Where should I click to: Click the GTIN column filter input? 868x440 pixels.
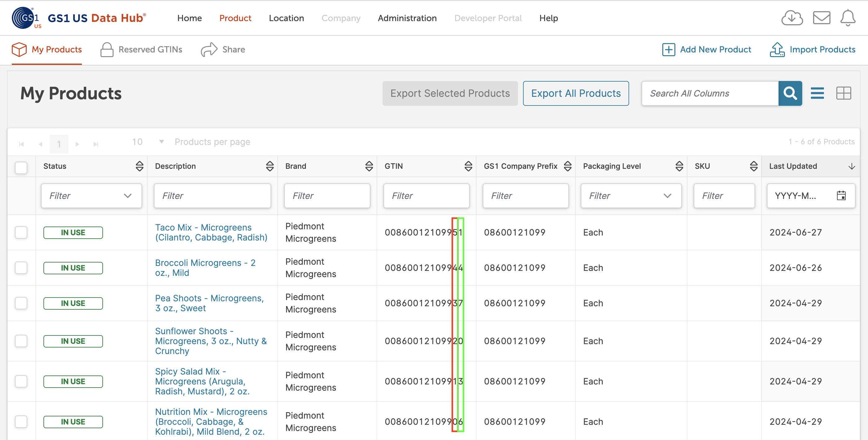(x=427, y=195)
